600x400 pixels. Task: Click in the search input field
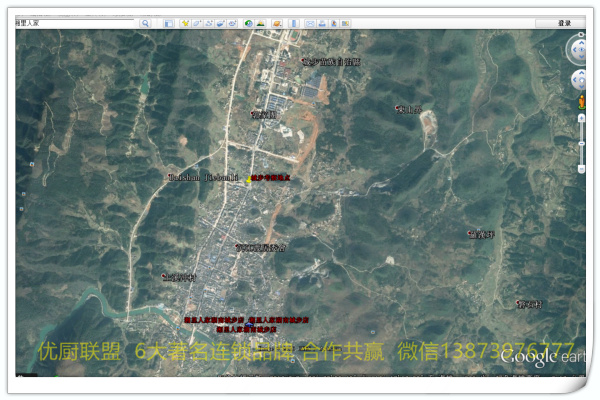[x=75, y=23]
